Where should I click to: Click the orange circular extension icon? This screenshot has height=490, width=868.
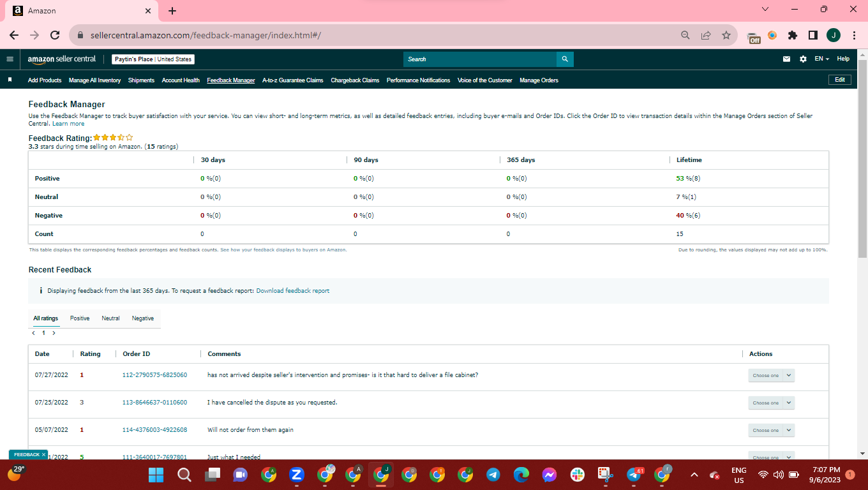772,35
